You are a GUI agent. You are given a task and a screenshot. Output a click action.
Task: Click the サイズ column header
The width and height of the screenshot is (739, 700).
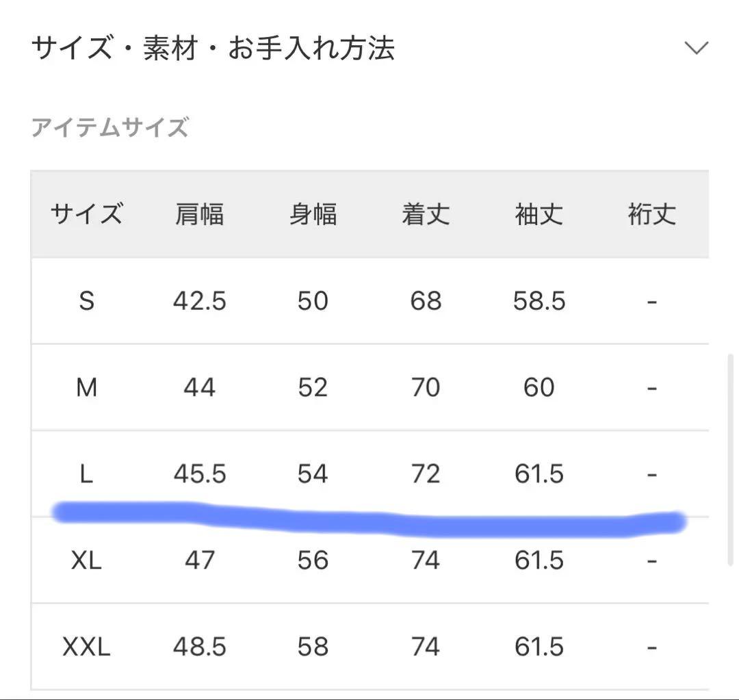[x=86, y=215]
